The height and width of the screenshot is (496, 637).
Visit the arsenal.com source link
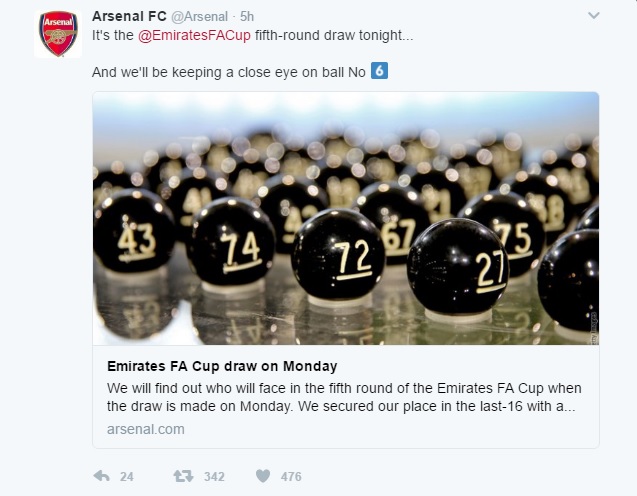[144, 429]
